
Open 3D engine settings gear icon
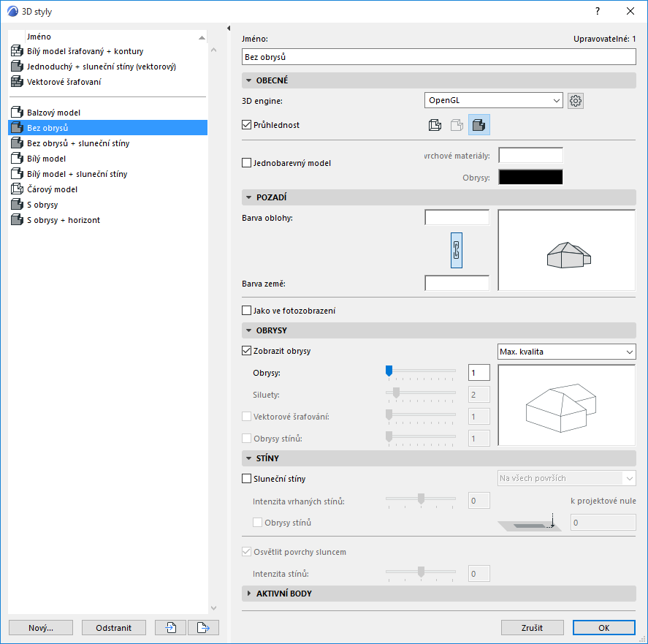pos(575,100)
